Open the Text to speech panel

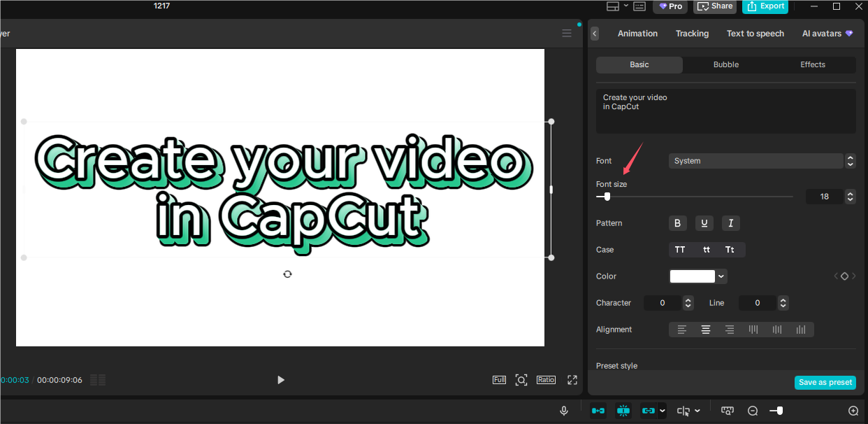[x=755, y=33]
